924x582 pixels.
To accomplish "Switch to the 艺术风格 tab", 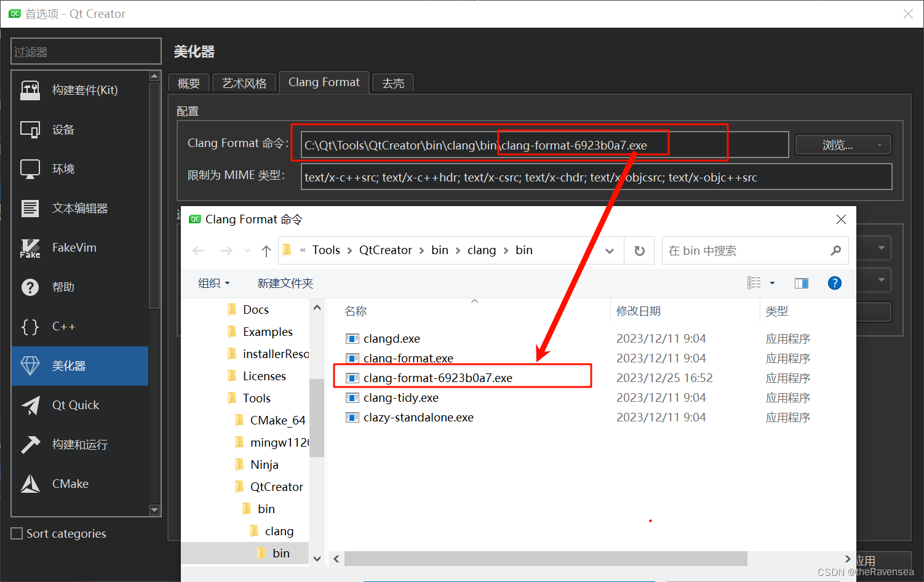I will (244, 83).
